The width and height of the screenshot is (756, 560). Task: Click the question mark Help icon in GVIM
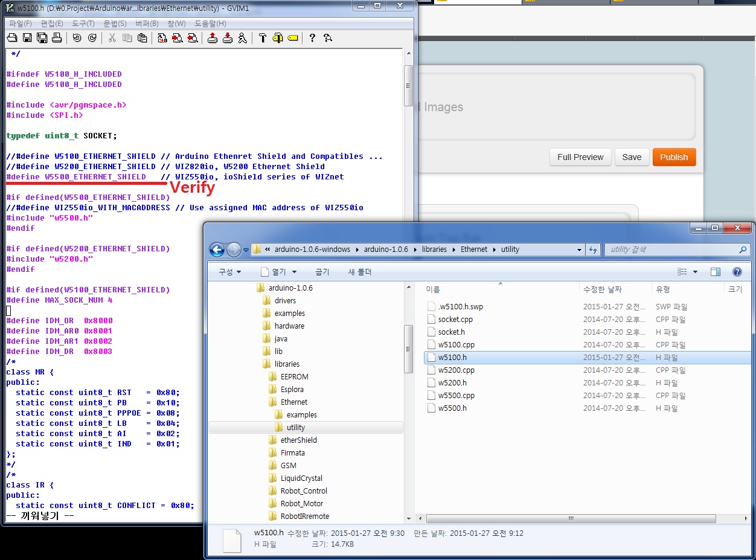pos(312,38)
